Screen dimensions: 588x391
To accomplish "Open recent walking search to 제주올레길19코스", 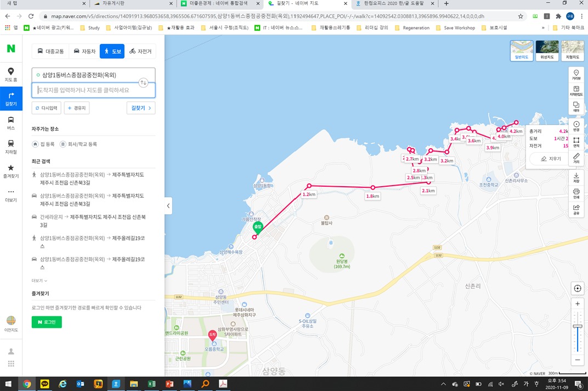I will coord(92,242).
